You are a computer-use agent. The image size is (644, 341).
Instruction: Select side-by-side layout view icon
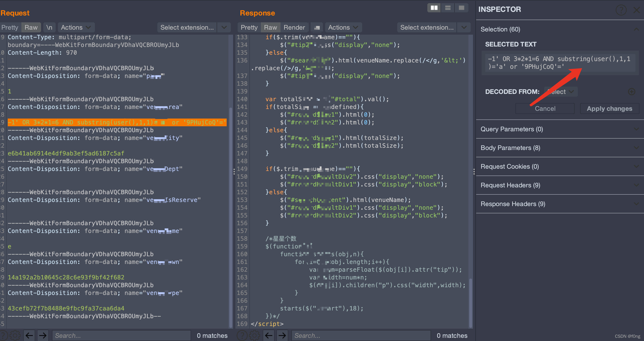434,8
